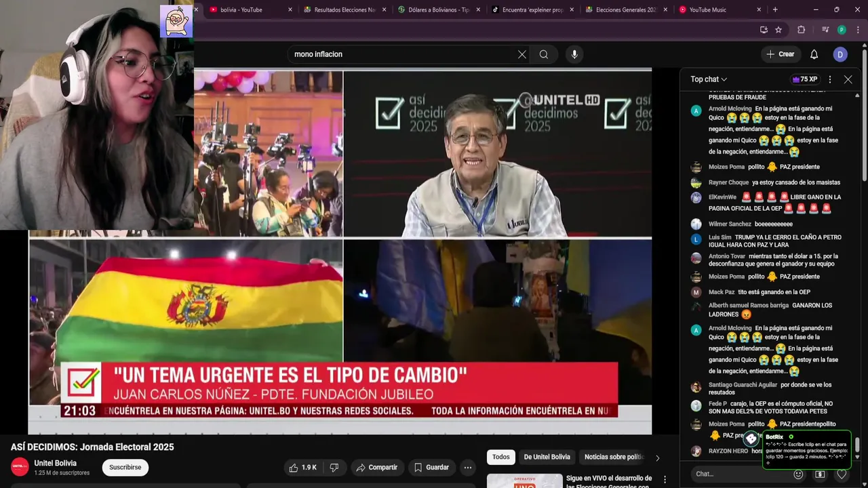Screen dimensions: 868x488
Task: Dislike the video with thumbs down
Action: pos(334,468)
